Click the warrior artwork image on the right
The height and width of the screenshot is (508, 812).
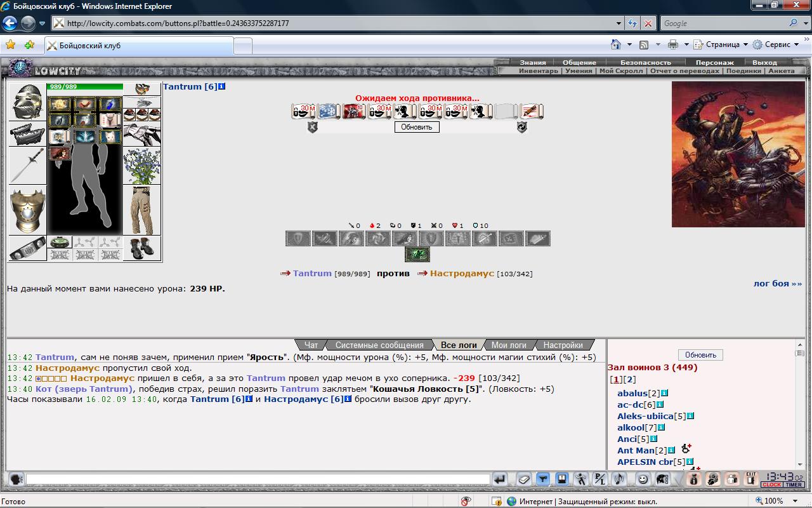click(x=738, y=155)
